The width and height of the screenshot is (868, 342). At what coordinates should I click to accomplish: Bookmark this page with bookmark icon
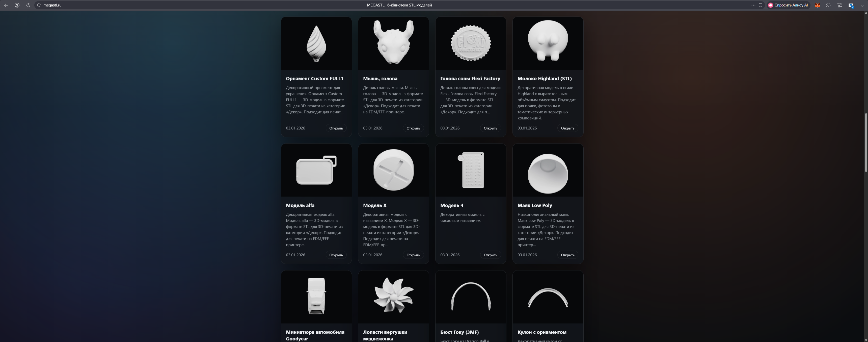pyautogui.click(x=761, y=5)
